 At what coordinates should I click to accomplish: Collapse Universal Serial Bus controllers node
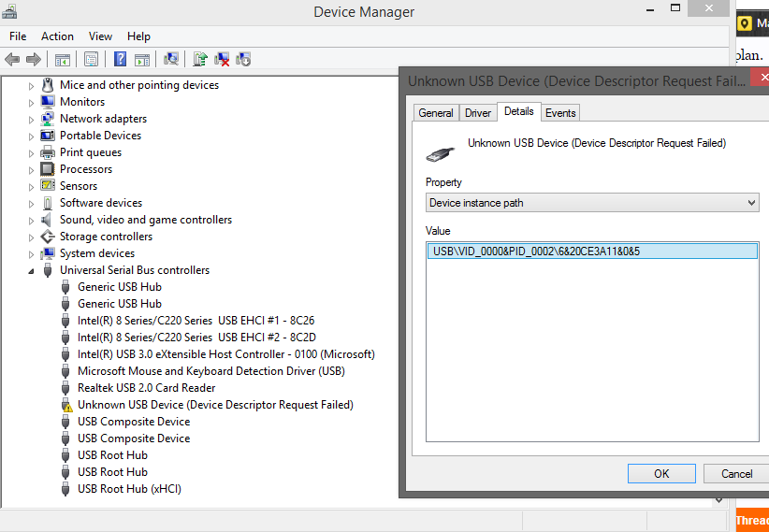pyautogui.click(x=32, y=270)
